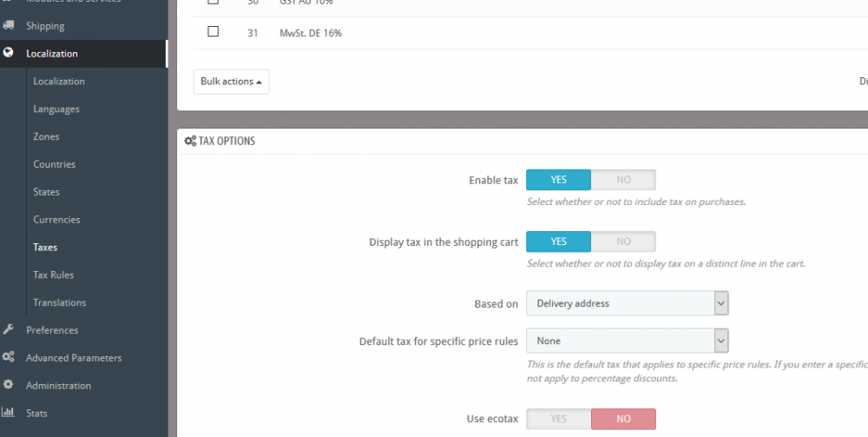Open the Based on dropdown
The width and height of the screenshot is (868, 437).
tap(627, 303)
